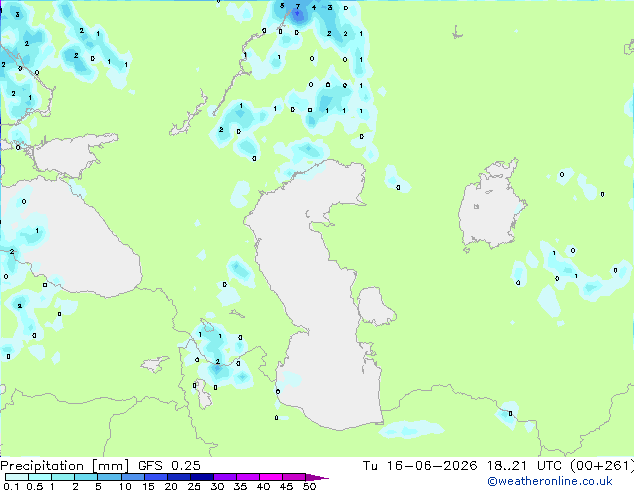
Task: Click the arrow tip above 50 mm on legend
Action: (x=317, y=477)
